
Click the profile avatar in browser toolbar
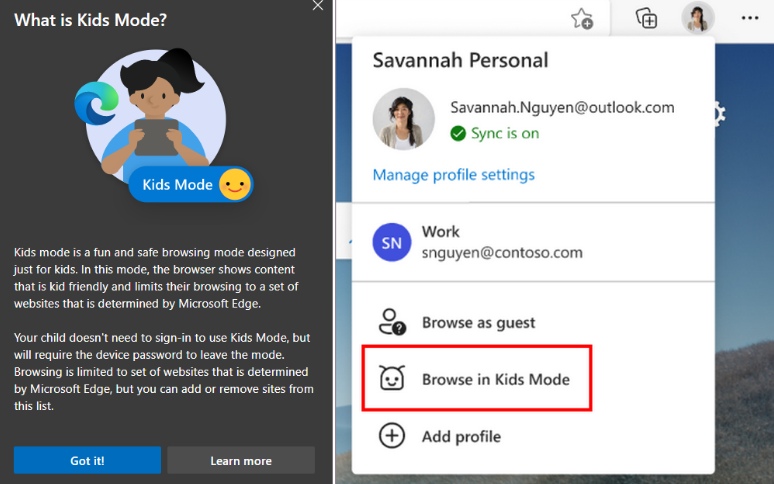coord(697,18)
